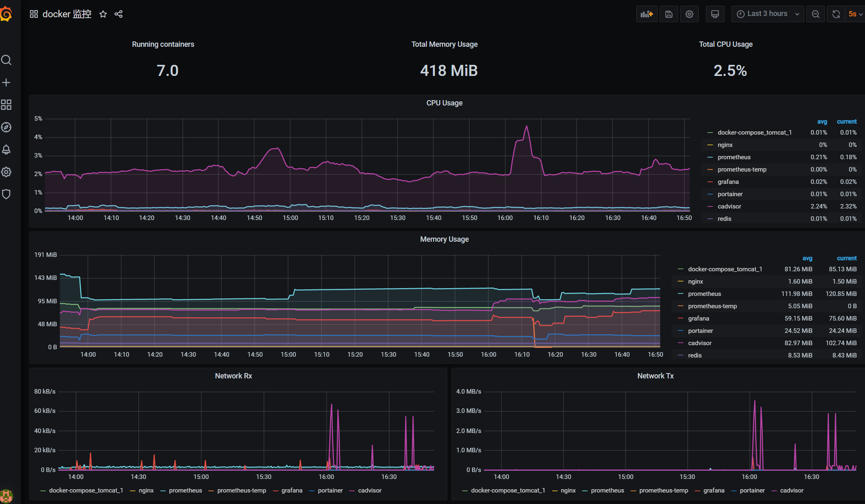865x504 pixels.
Task: Toggle docker-compose_tomcat_1 in Network Rx legend
Action: tap(86, 490)
